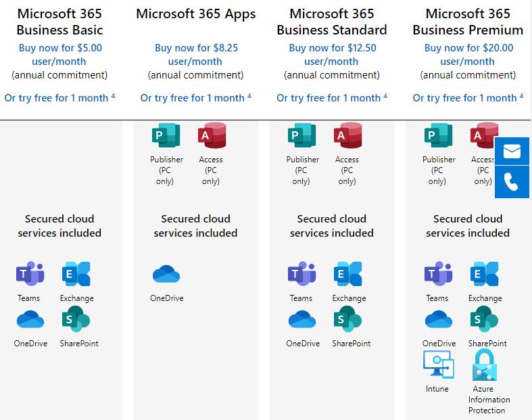Click the Access icon under Business Standard
The width and height of the screenshot is (532, 420).
pos(347,135)
